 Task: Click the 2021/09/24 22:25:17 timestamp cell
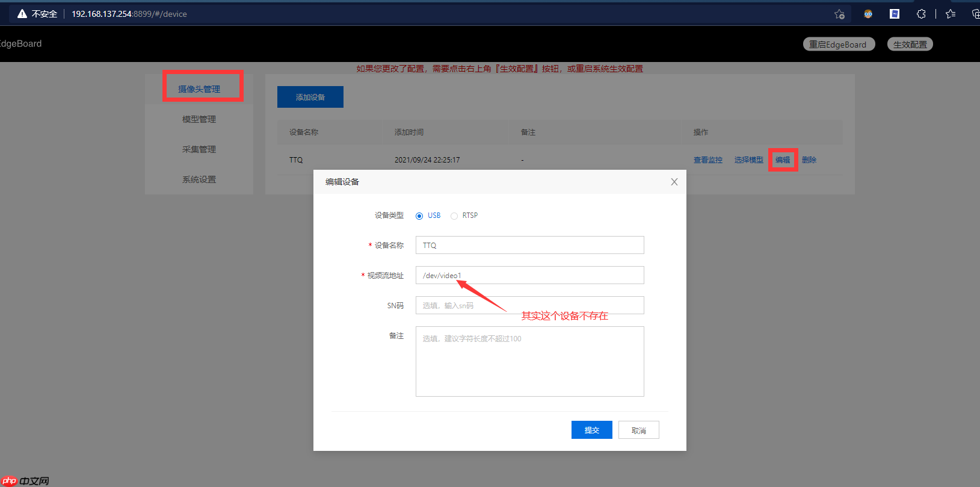click(427, 160)
